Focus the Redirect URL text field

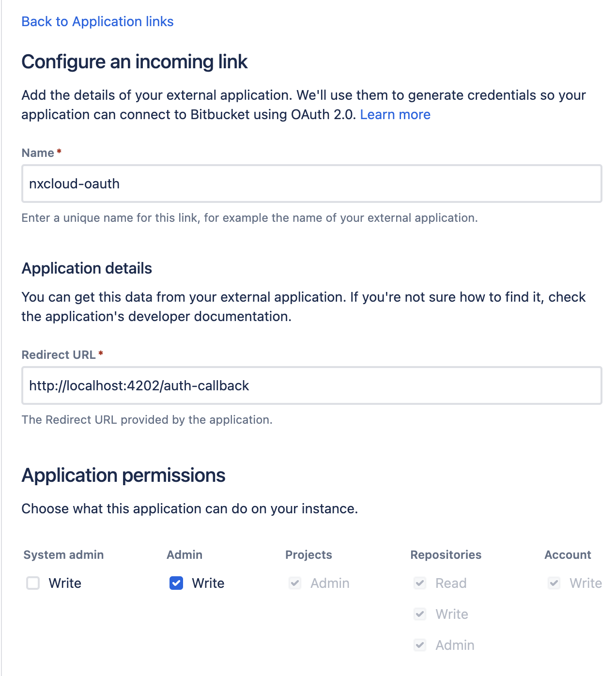click(311, 386)
